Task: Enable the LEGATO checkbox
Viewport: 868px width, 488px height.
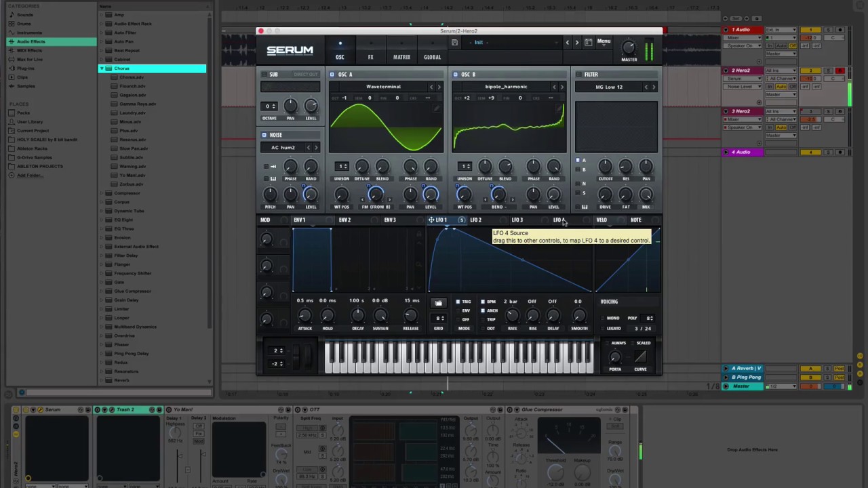Action: click(x=602, y=328)
